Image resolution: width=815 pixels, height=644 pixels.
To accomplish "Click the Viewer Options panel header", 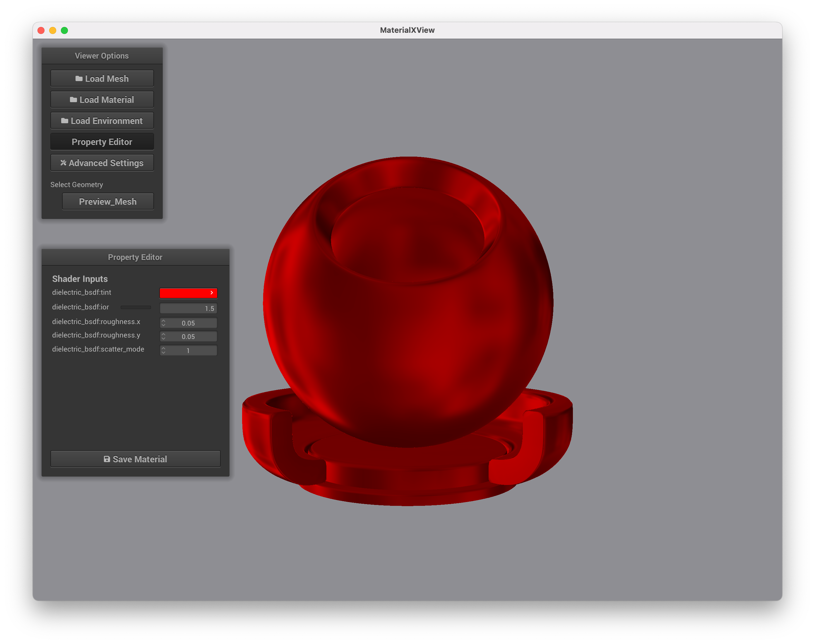I will click(x=102, y=55).
